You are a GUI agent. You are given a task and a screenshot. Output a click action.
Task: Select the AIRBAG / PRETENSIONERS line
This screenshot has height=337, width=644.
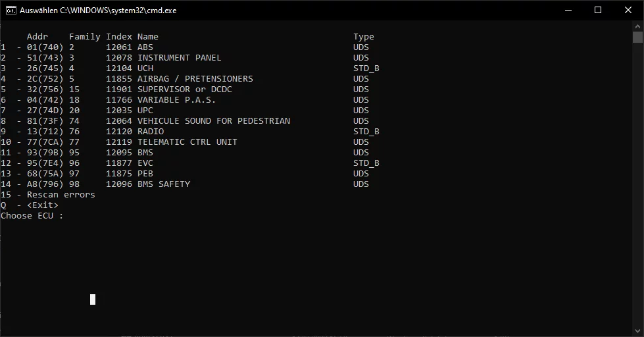click(195, 79)
